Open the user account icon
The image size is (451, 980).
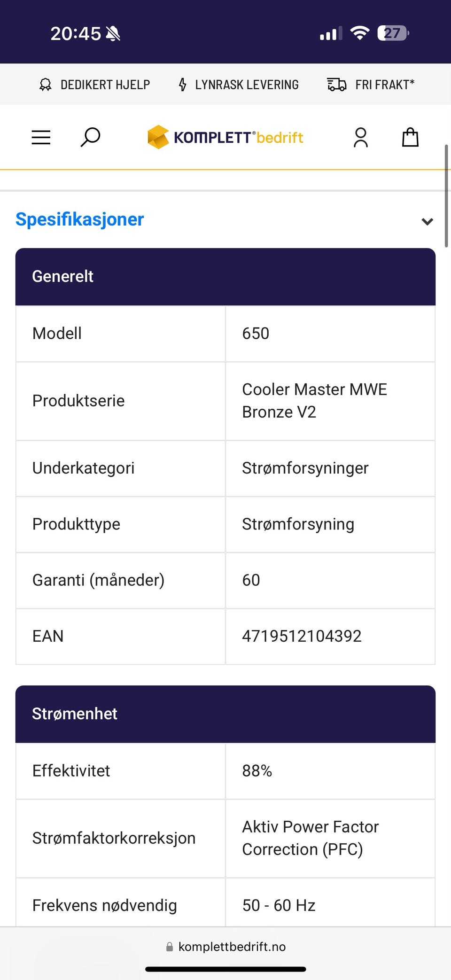click(360, 137)
